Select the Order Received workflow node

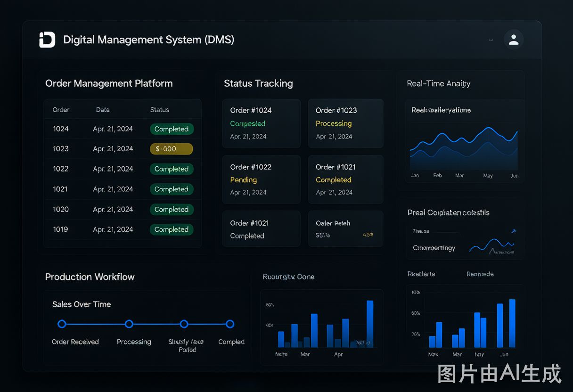(62, 324)
